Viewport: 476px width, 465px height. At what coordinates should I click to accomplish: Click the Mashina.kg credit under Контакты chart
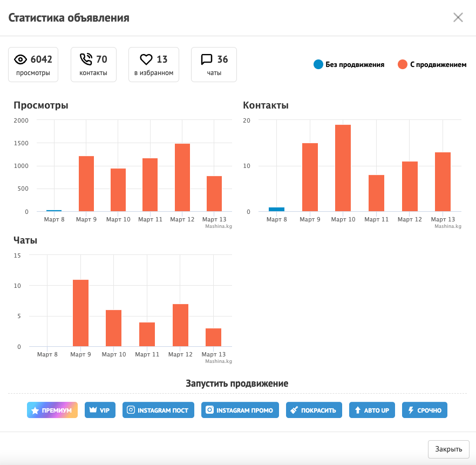pyautogui.click(x=448, y=226)
